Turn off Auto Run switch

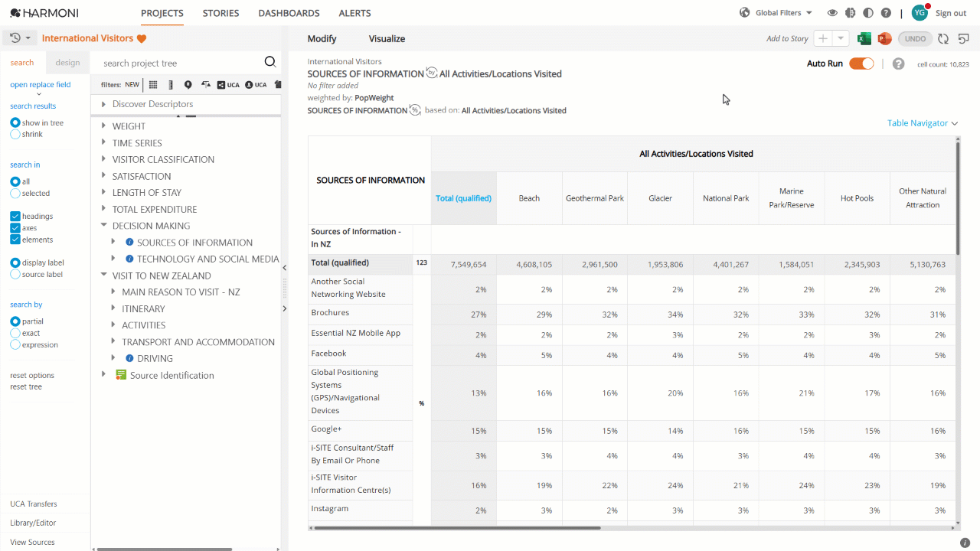tap(861, 64)
